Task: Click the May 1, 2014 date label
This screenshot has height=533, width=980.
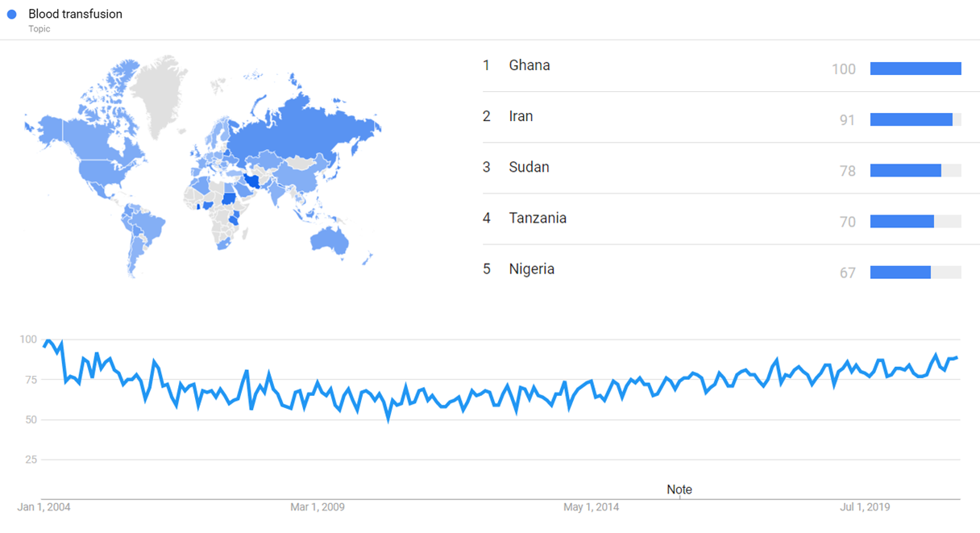Action: pos(591,507)
